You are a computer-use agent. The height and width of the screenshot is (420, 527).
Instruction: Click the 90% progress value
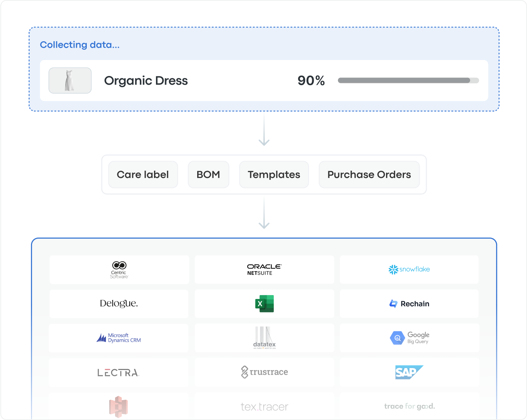311,81
